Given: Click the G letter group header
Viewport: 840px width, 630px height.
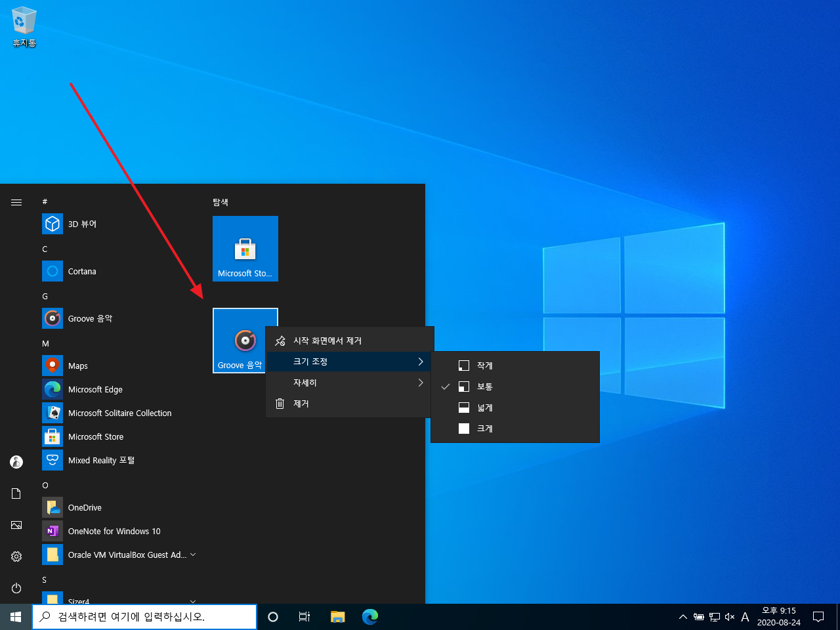Looking at the screenshot, I should coord(45,296).
